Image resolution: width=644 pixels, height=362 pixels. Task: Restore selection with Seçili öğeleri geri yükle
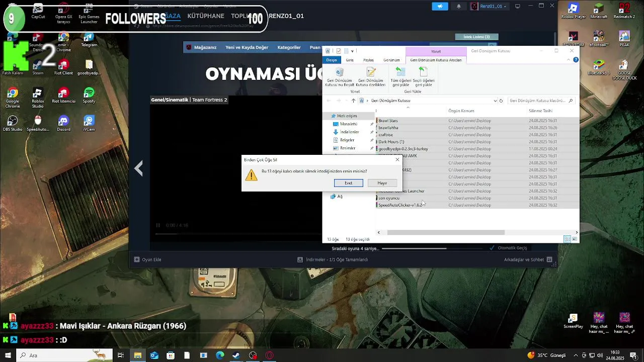(423, 77)
